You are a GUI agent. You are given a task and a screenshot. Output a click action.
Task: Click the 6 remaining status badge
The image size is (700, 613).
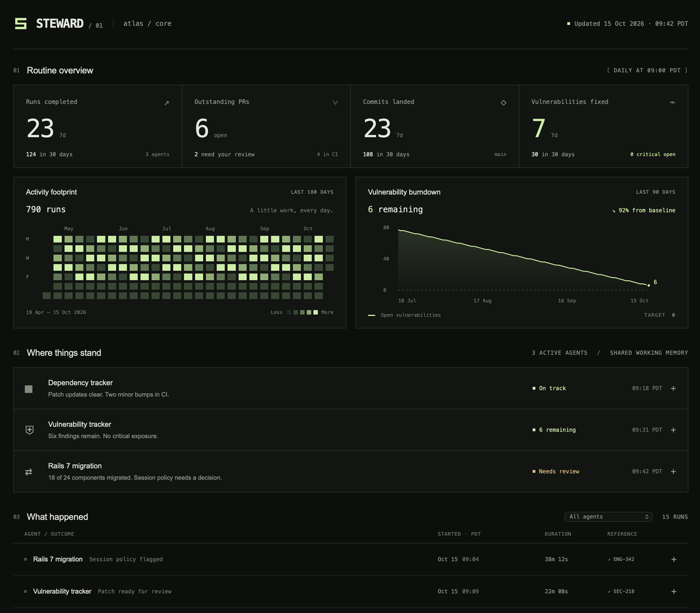[x=554, y=430]
